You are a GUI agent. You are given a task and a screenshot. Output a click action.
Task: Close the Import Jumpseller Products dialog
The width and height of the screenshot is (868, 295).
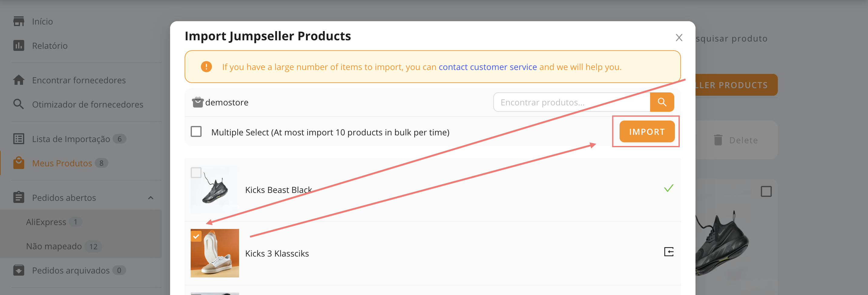click(x=679, y=38)
